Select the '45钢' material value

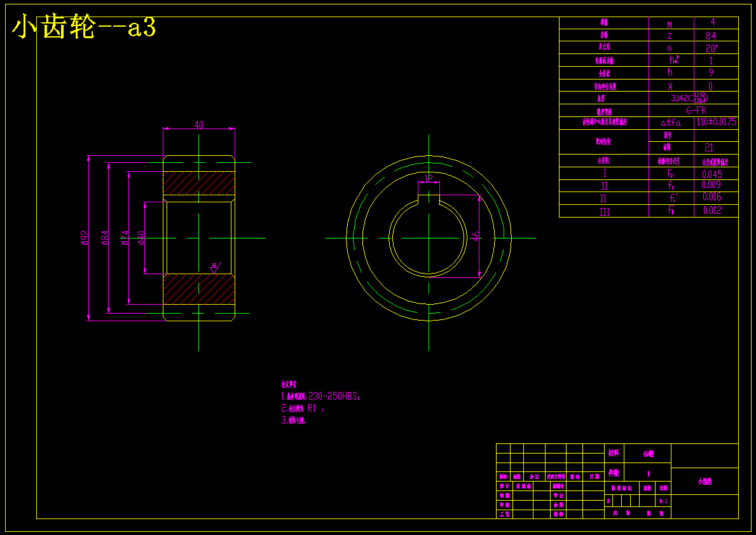click(648, 454)
